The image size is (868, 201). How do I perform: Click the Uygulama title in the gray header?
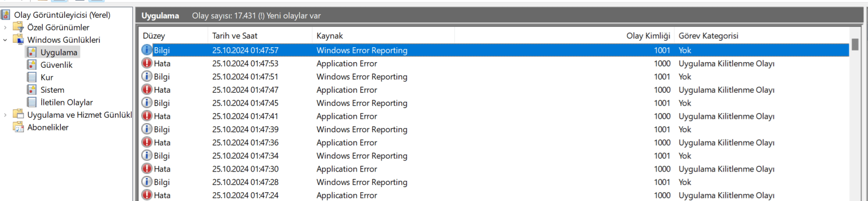pos(160,16)
